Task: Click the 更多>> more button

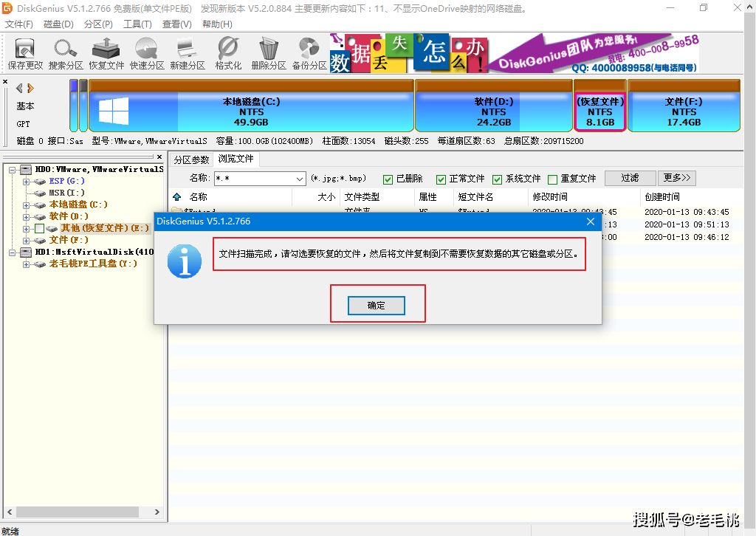Action: pos(677,178)
